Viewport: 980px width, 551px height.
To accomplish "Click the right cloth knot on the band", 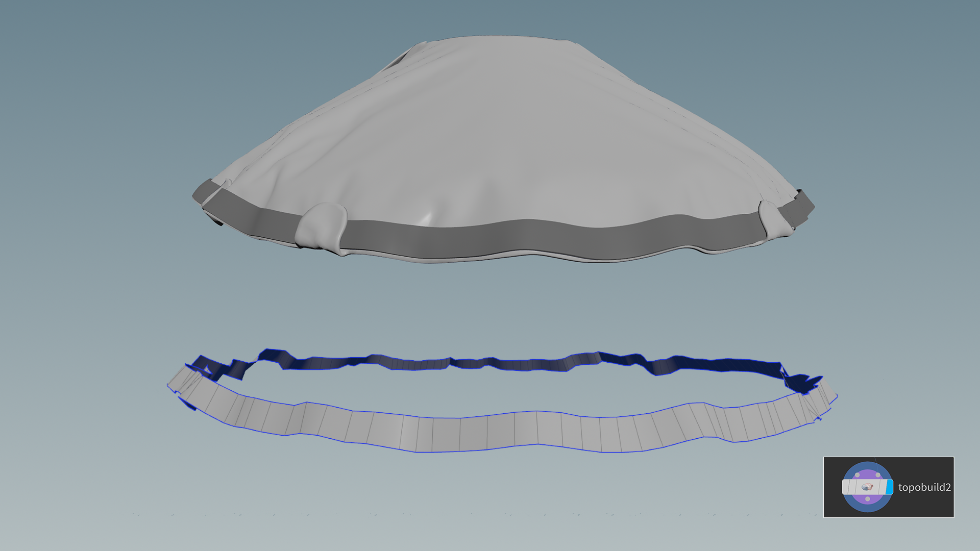I will [772, 219].
